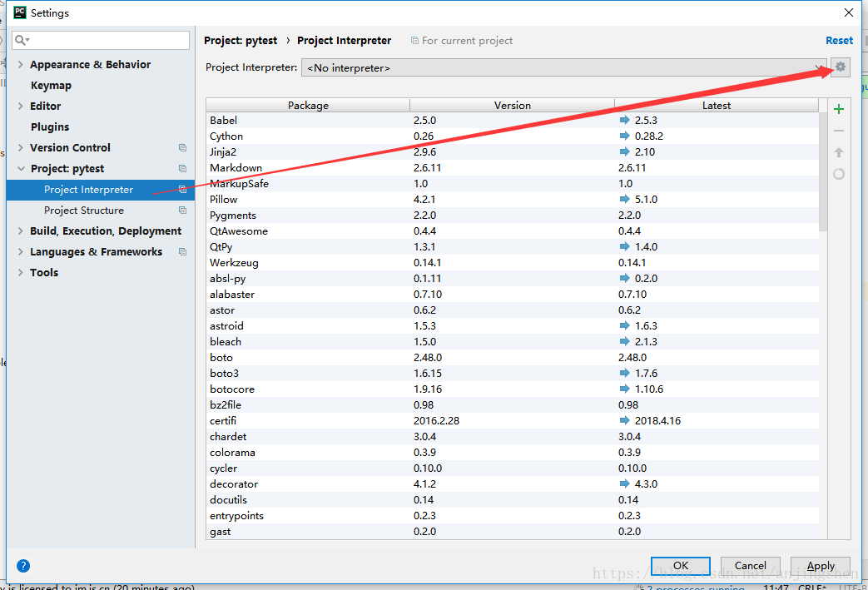868x590 pixels.
Task: Click the upgrade package arrow icon
Action: pyautogui.click(x=839, y=152)
